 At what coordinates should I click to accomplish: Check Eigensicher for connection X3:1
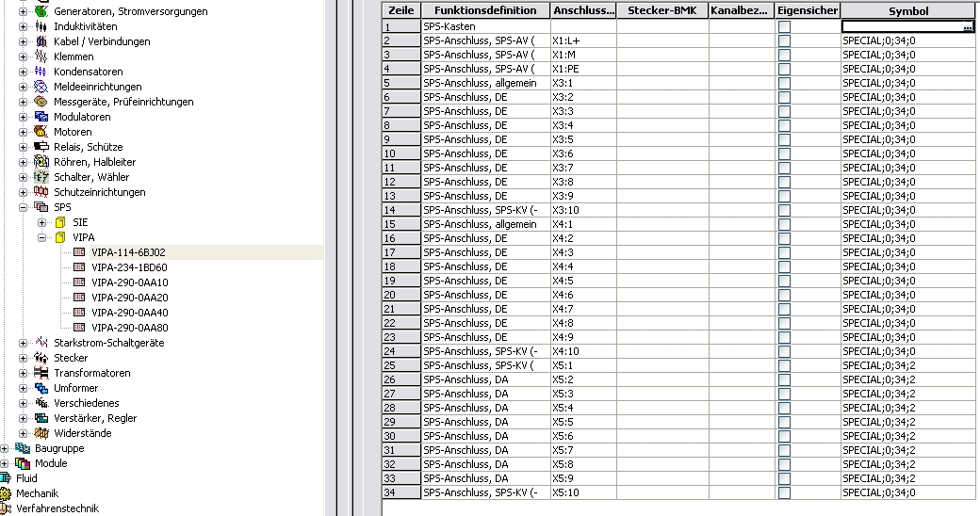[784, 83]
